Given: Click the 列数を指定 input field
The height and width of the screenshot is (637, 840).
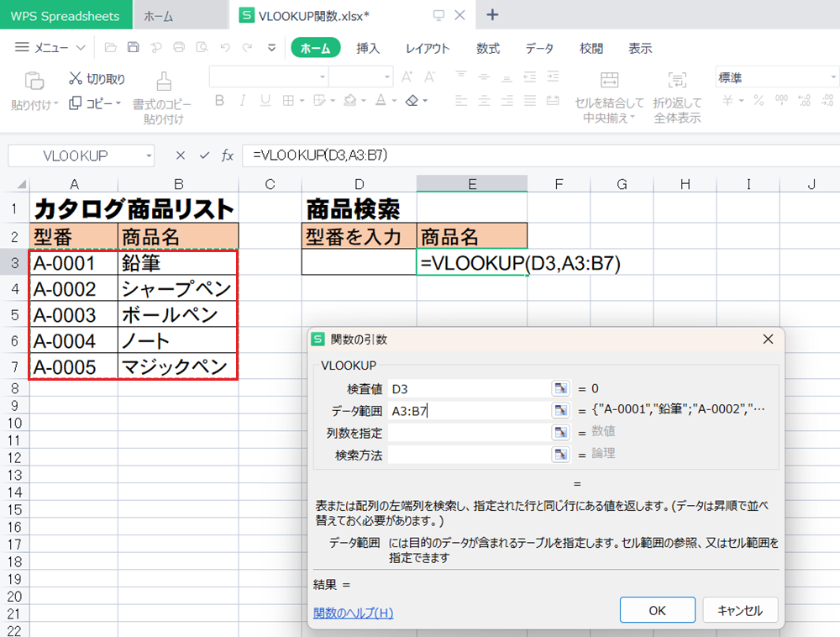Looking at the screenshot, I should (x=470, y=432).
